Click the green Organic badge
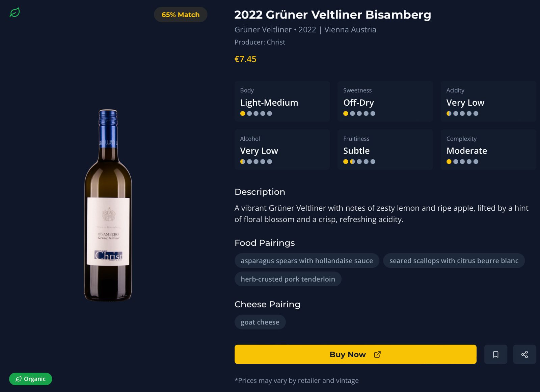This screenshot has height=392, width=540. coord(30,379)
